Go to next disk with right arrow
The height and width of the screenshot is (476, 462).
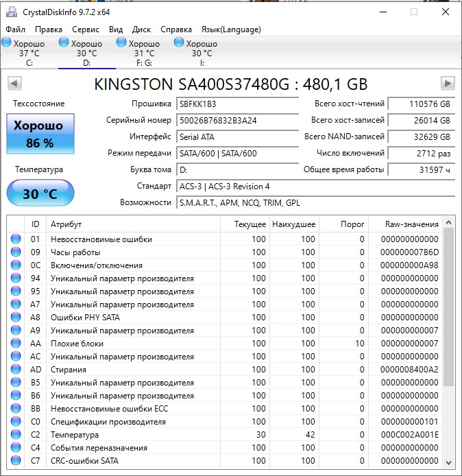(x=448, y=84)
